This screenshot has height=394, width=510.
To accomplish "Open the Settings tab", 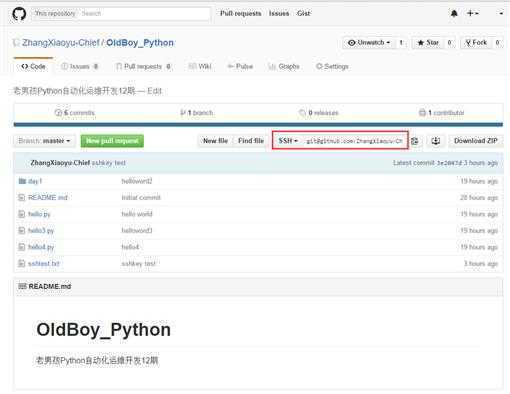I will click(332, 66).
